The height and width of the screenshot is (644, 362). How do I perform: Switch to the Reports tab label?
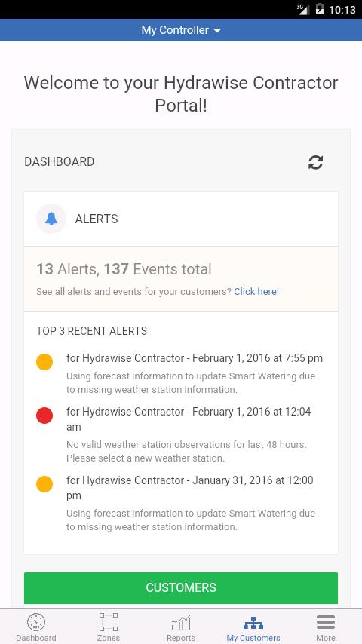coord(181,638)
